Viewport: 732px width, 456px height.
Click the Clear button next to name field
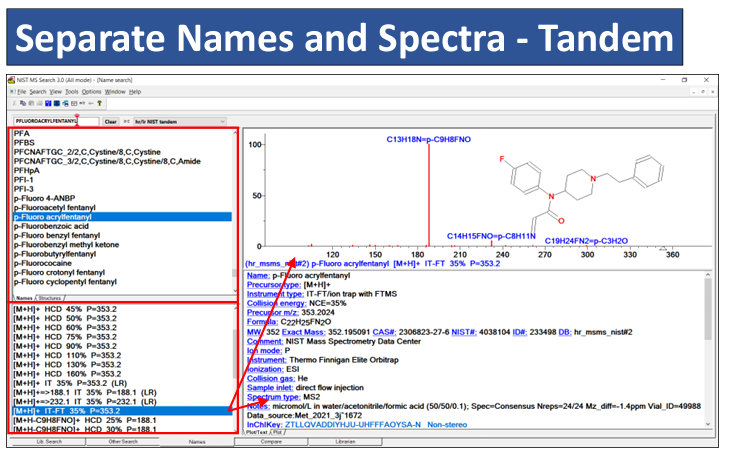click(x=111, y=121)
